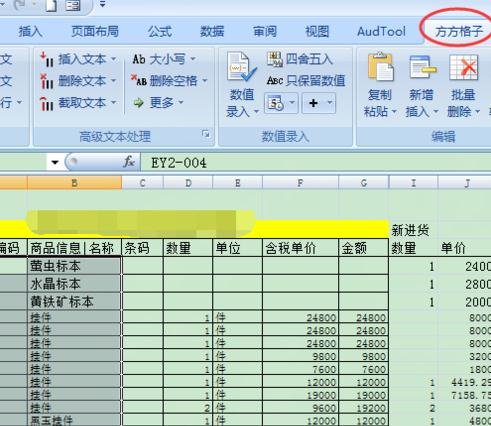Expand the 更多 dropdown arrow

(181, 102)
